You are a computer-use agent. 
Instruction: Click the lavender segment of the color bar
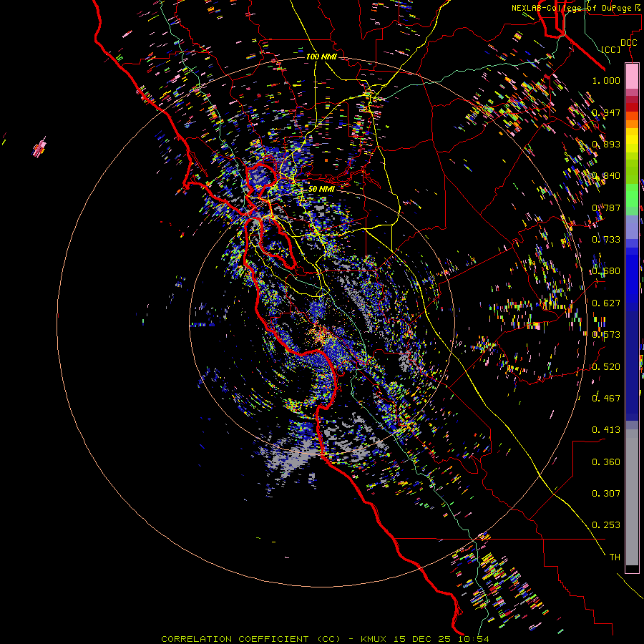click(x=632, y=227)
